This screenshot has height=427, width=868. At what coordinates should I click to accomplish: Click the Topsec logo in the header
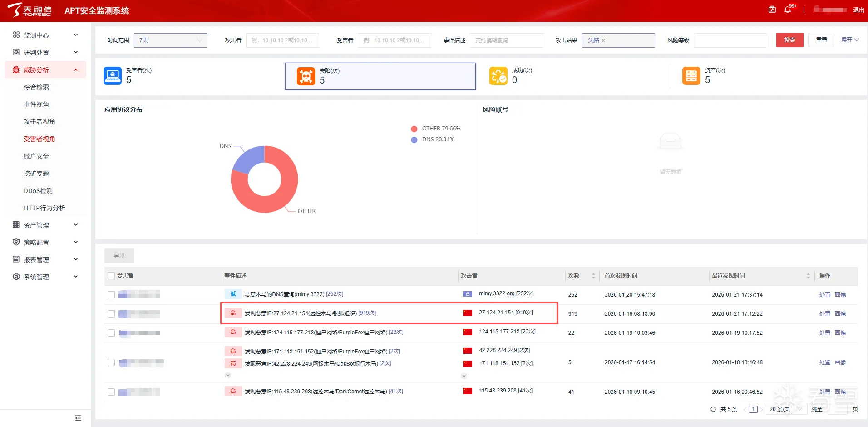click(30, 10)
